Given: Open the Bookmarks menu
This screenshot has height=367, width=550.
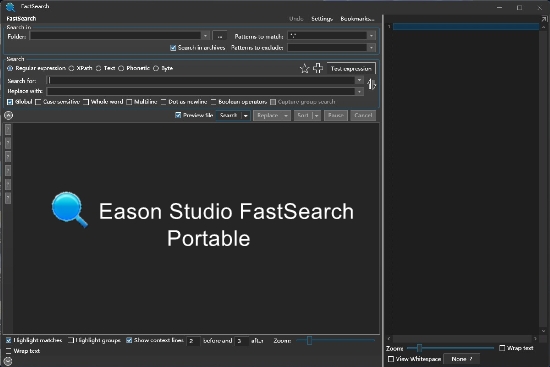Looking at the screenshot, I should pyautogui.click(x=357, y=19).
